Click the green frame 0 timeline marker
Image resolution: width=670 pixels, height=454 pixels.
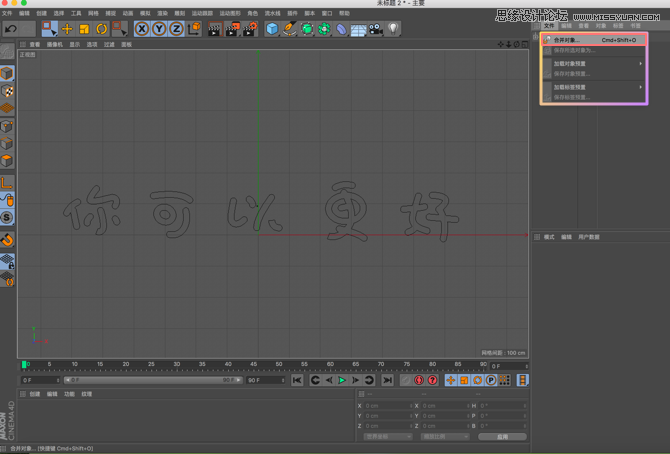pos(24,364)
